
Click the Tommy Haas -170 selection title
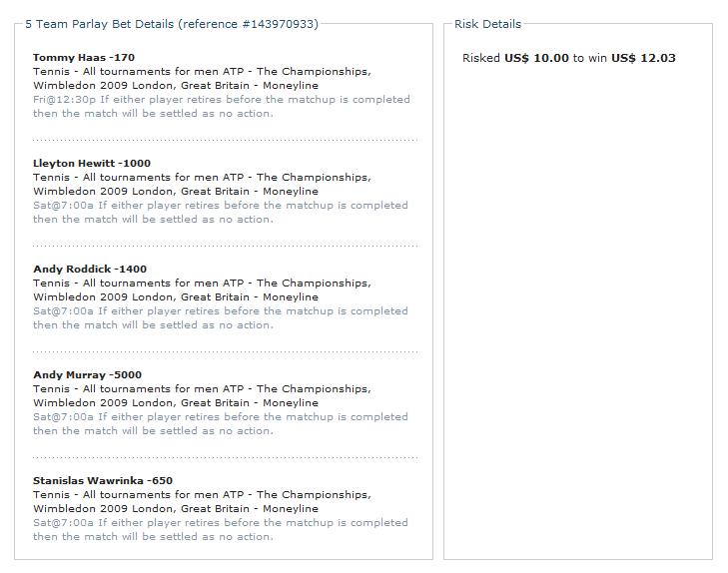[x=83, y=58]
